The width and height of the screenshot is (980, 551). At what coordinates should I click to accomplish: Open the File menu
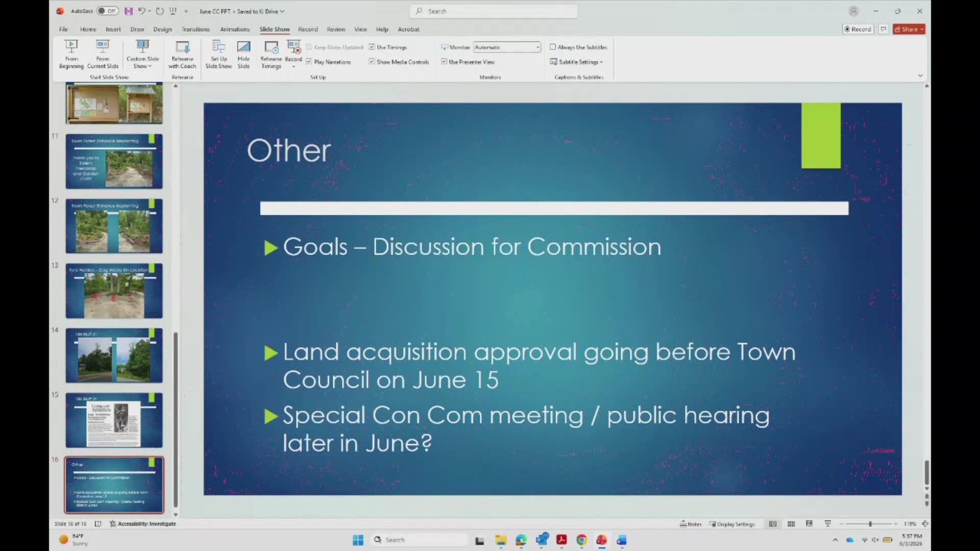click(x=63, y=29)
